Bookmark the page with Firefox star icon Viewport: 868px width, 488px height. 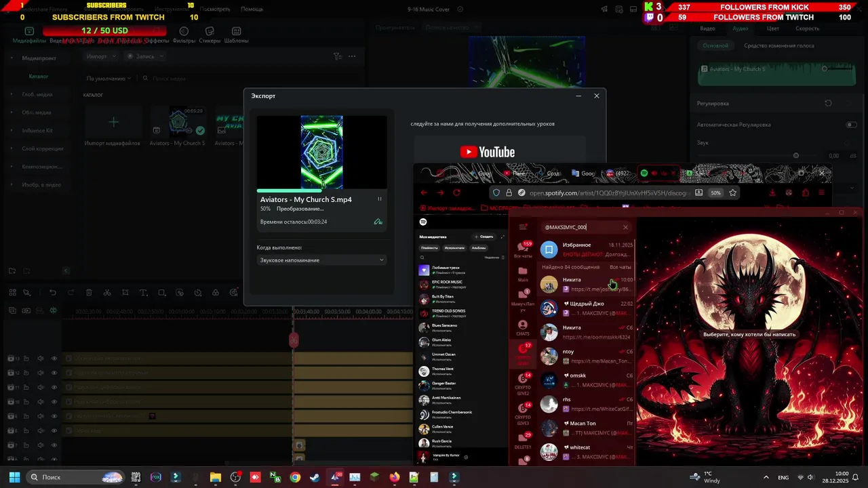[732, 192]
